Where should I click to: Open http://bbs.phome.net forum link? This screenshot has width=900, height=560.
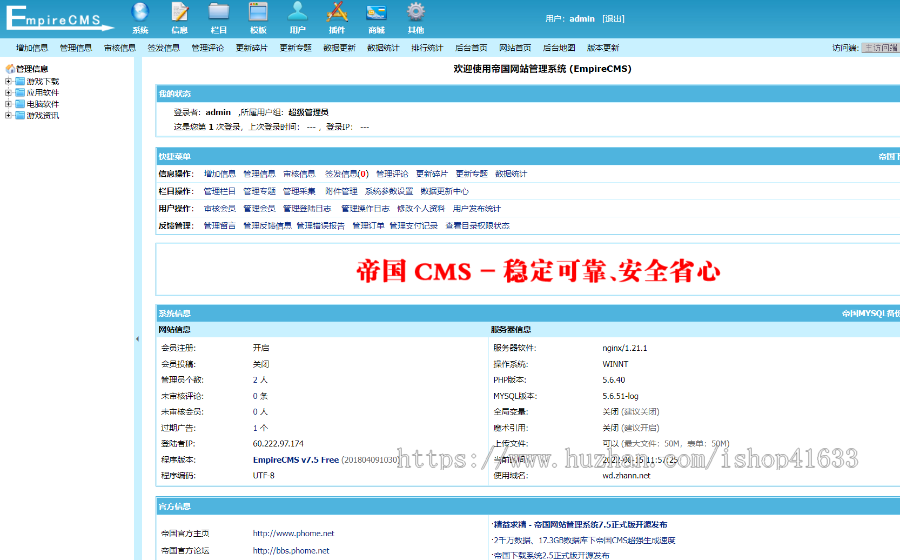tap(291, 550)
